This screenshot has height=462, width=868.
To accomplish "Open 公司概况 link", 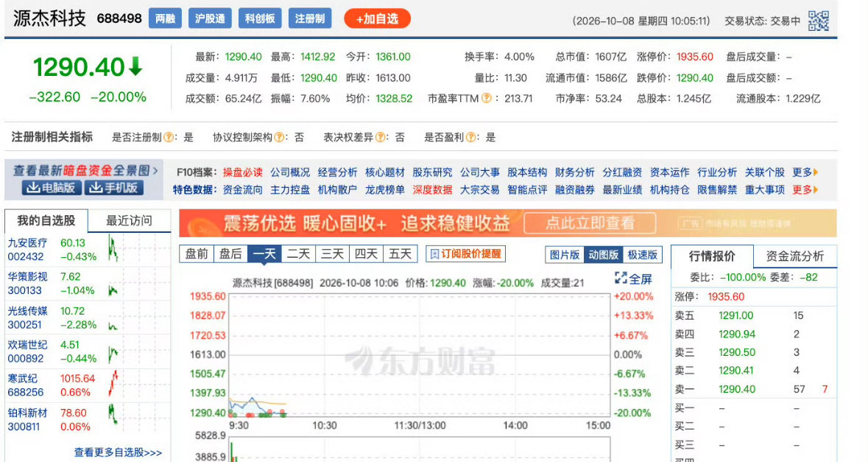I will pos(290,172).
